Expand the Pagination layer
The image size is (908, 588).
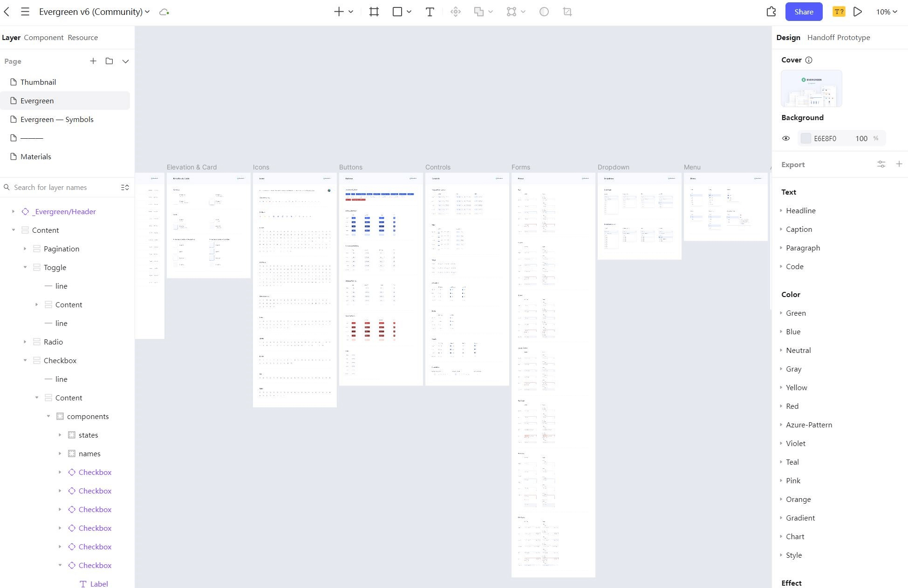click(25, 249)
